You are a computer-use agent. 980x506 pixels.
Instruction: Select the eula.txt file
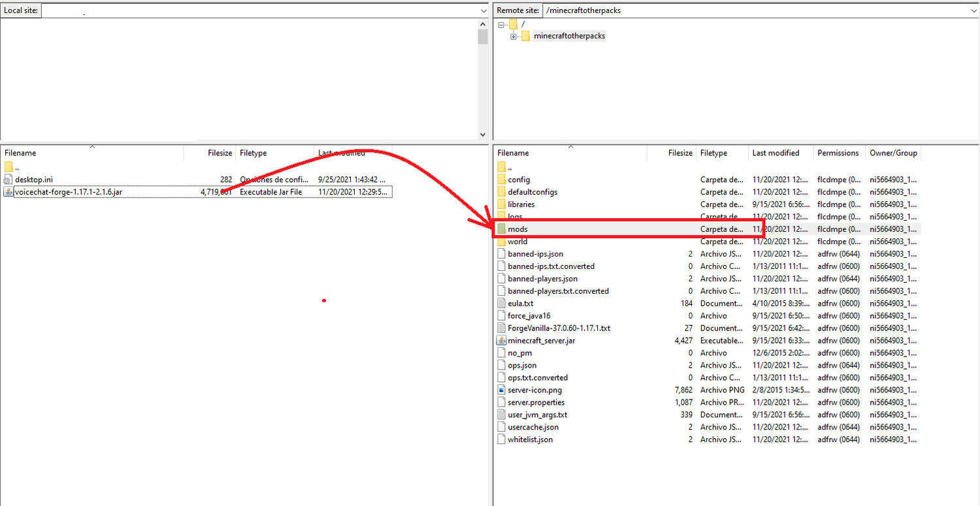pos(520,304)
